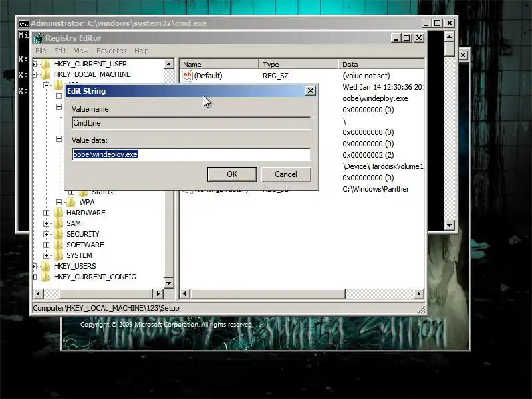Viewport: 532px width, 399px height.
Task: Click tree pane vertical scrollbar up arrow
Action: coord(169,63)
